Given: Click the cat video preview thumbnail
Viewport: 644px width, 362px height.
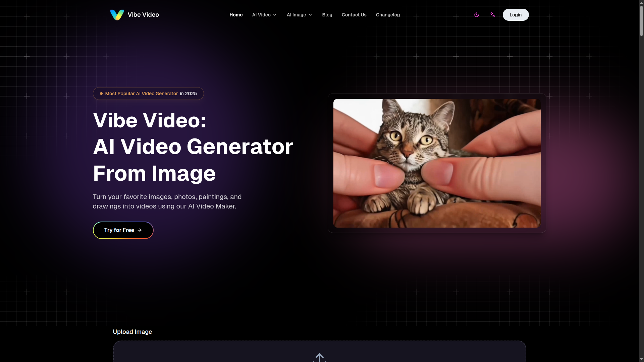Looking at the screenshot, I should (x=437, y=163).
